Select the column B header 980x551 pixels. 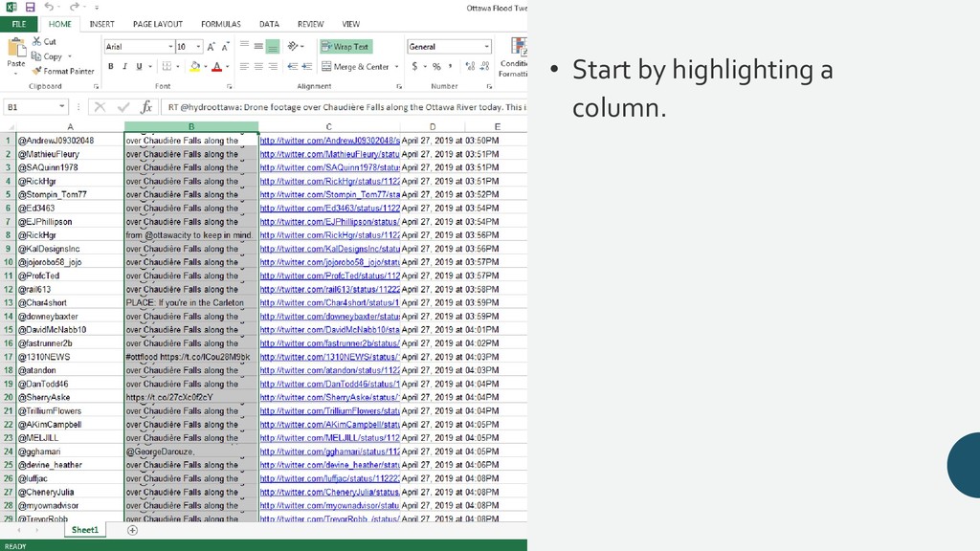coord(191,126)
